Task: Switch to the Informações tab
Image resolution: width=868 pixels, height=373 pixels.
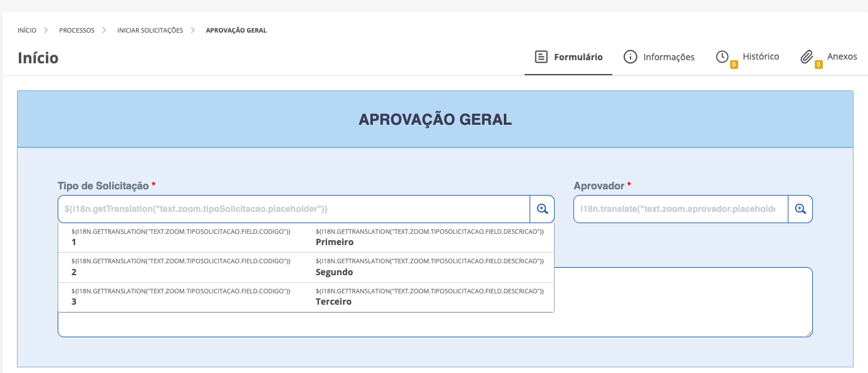Action: coord(668,57)
